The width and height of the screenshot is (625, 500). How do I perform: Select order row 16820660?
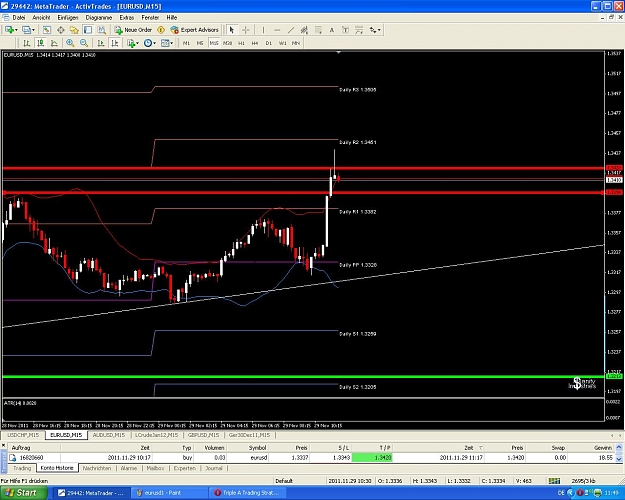click(x=311, y=458)
